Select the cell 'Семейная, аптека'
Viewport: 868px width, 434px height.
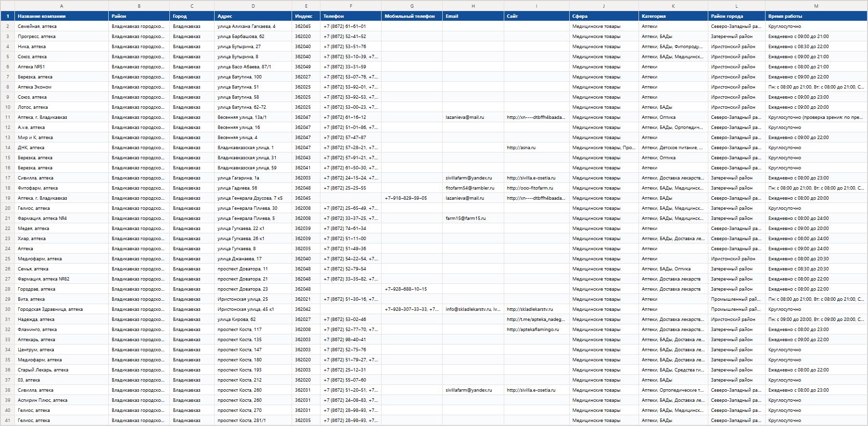[x=62, y=26]
